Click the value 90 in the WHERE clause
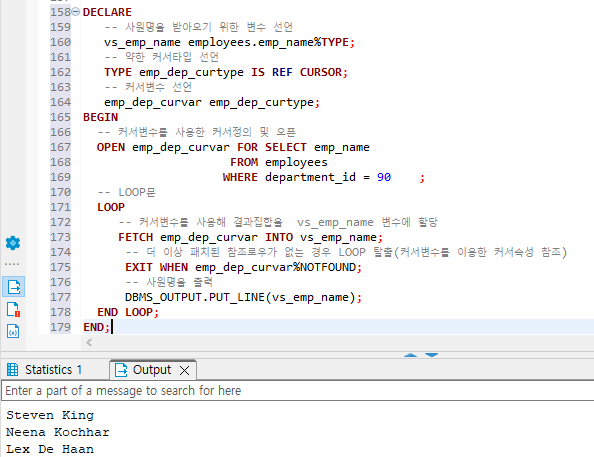This screenshot has height=457, width=594. coord(384,177)
